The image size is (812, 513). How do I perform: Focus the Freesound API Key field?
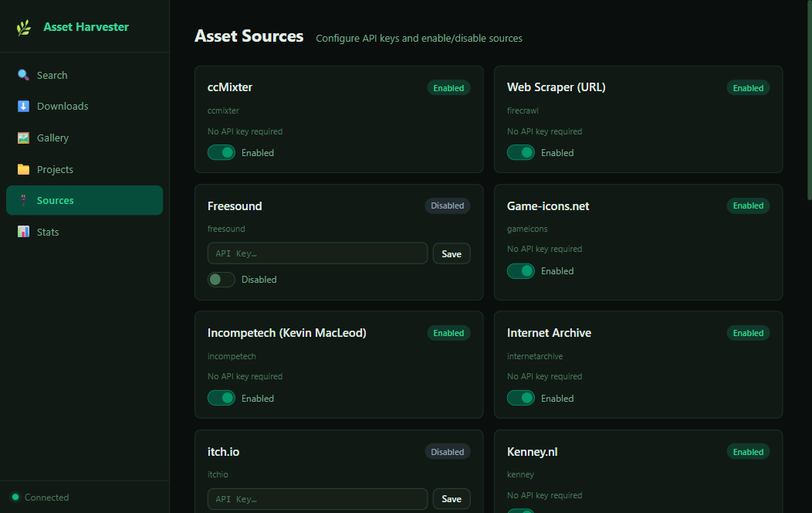click(x=317, y=253)
